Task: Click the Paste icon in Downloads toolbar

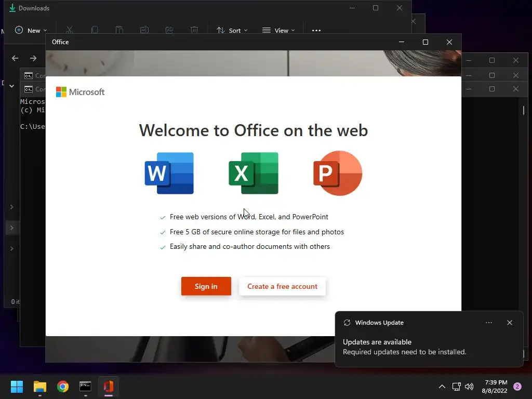Action: tap(119, 30)
